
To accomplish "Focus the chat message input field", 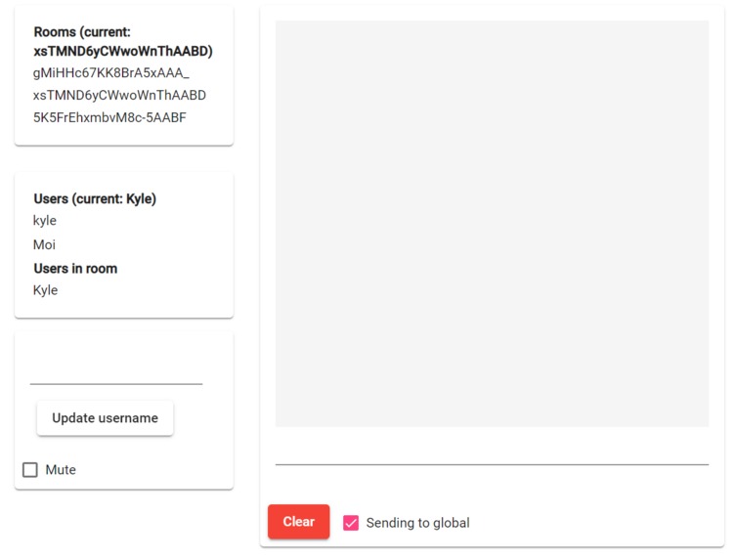I will [492, 452].
